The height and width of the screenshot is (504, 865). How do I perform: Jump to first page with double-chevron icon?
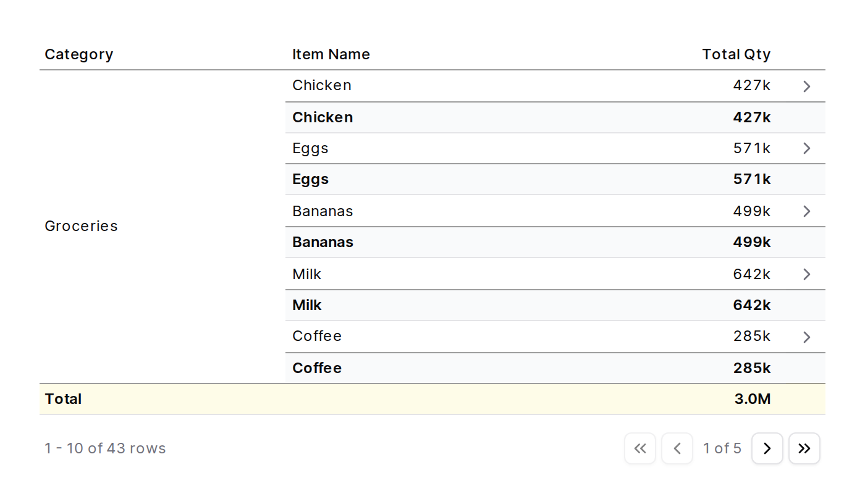tap(640, 448)
